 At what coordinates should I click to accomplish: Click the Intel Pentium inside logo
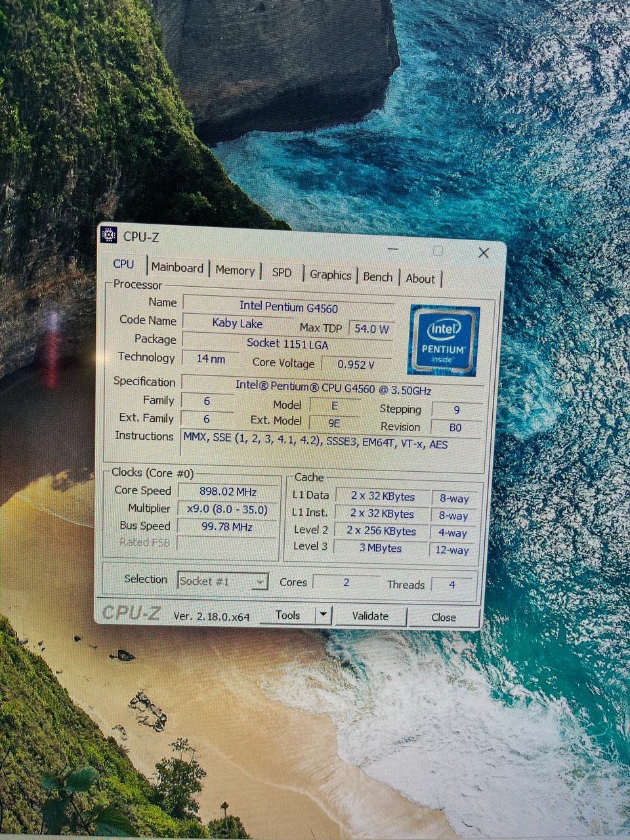pos(444,340)
